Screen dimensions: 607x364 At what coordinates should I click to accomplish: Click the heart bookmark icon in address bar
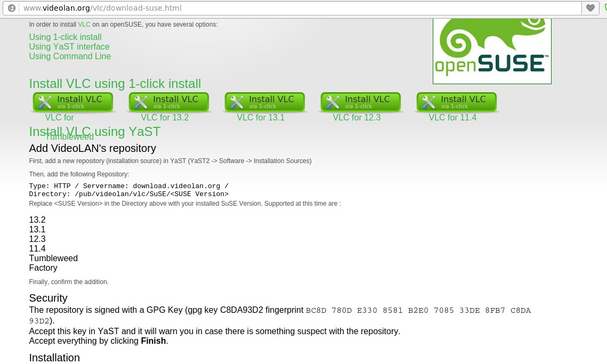[590, 8]
